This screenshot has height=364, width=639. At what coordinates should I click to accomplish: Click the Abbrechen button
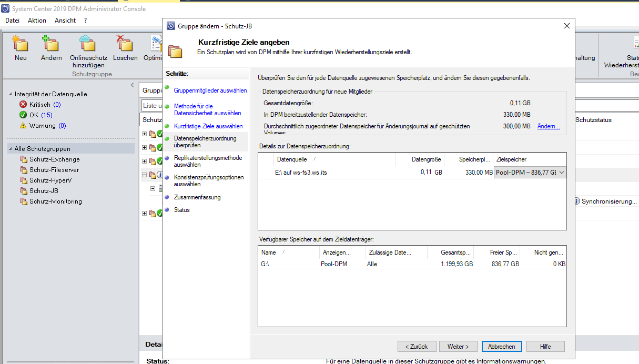click(x=502, y=347)
